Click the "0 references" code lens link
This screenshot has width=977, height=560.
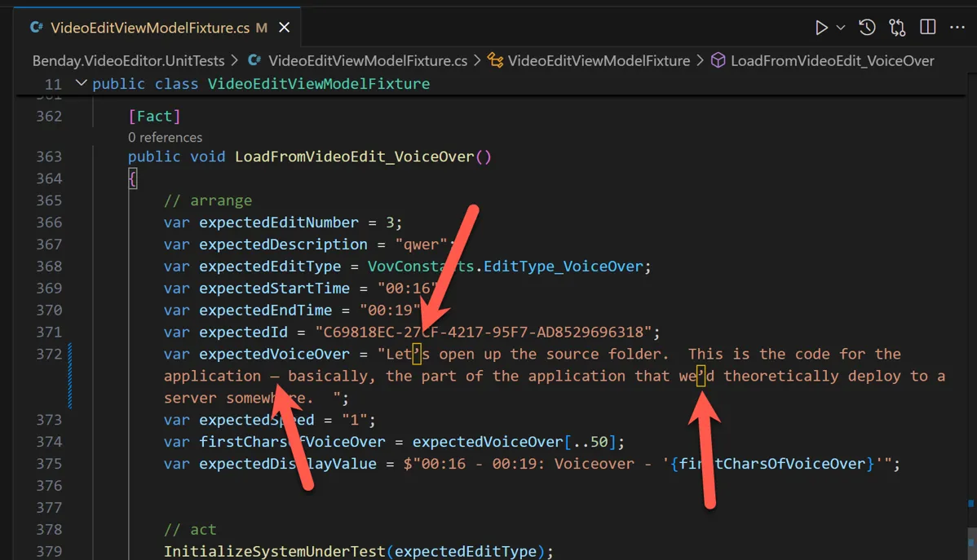click(x=165, y=137)
